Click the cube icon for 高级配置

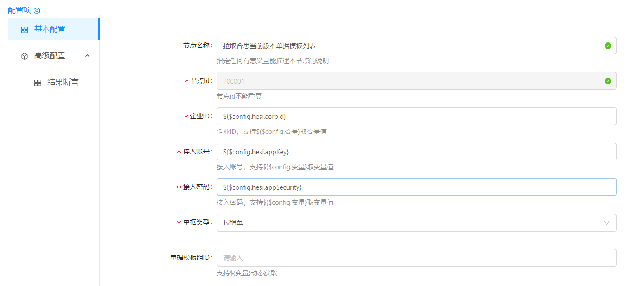(25, 56)
